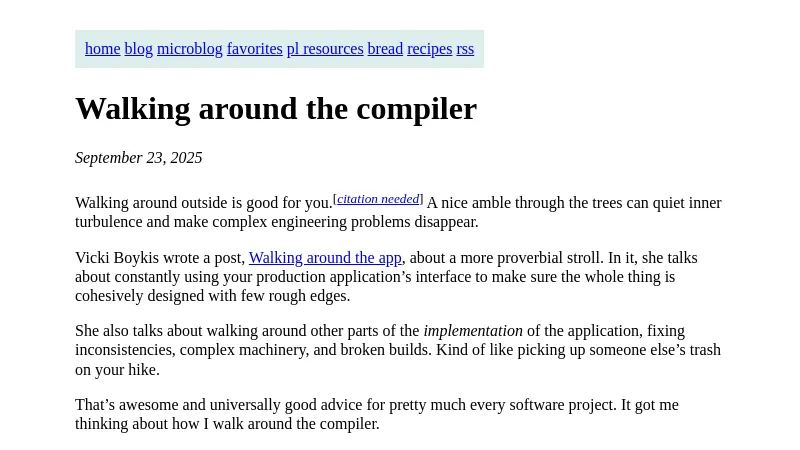Viewport: 800px width, 450px height.
Task: Click the paragraph beginning 'That's awesome and universally'
Action: tap(376, 414)
